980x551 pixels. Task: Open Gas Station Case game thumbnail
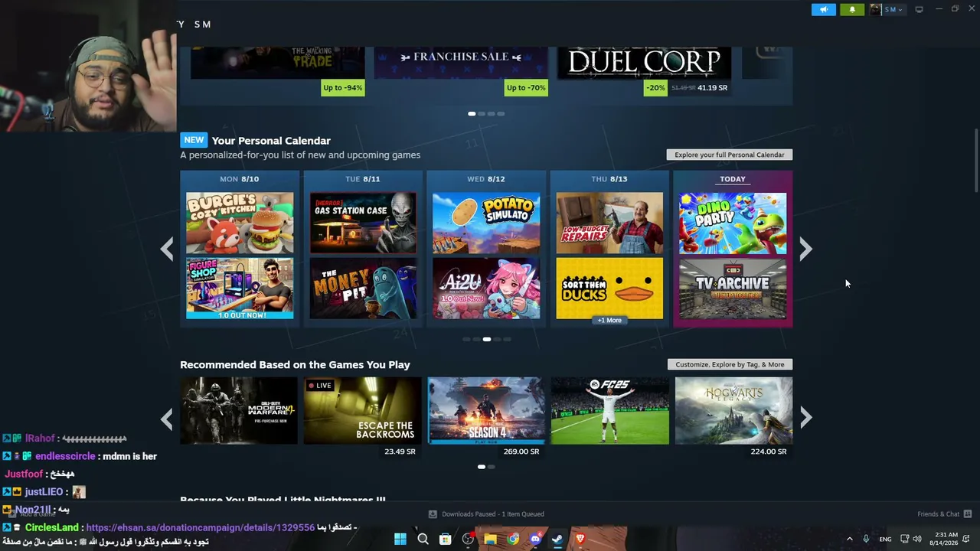click(x=363, y=223)
